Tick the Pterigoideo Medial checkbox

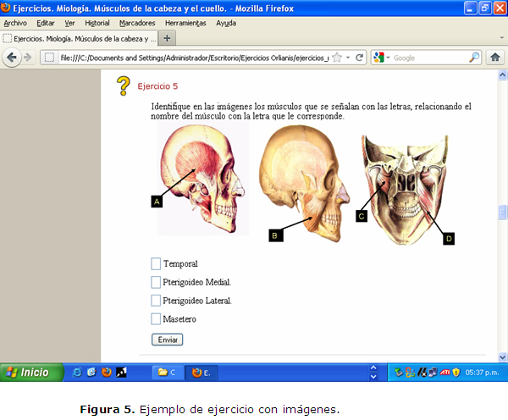(x=156, y=282)
